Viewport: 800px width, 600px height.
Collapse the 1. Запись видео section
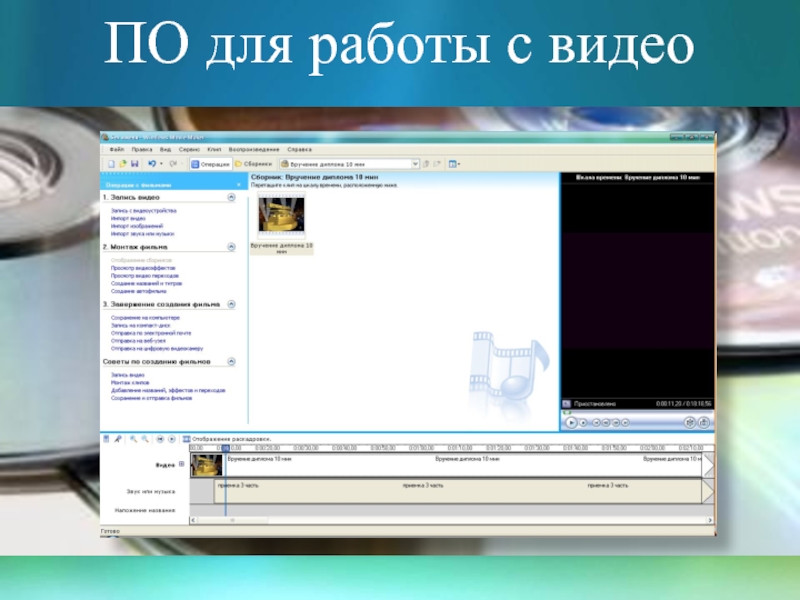click(232, 198)
